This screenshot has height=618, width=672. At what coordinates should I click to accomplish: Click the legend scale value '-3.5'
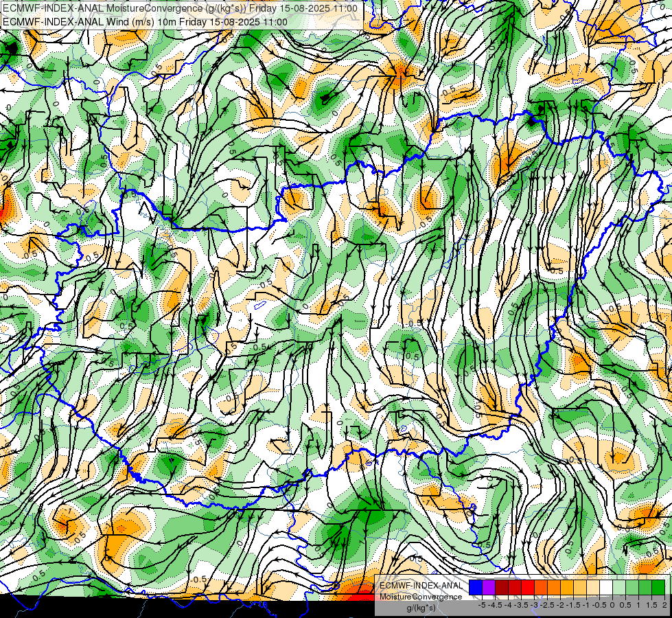click(522, 605)
